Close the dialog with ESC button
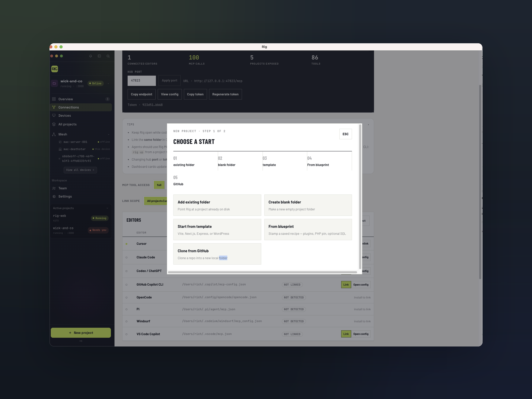Image resolution: width=532 pixels, height=399 pixels. tap(346, 134)
